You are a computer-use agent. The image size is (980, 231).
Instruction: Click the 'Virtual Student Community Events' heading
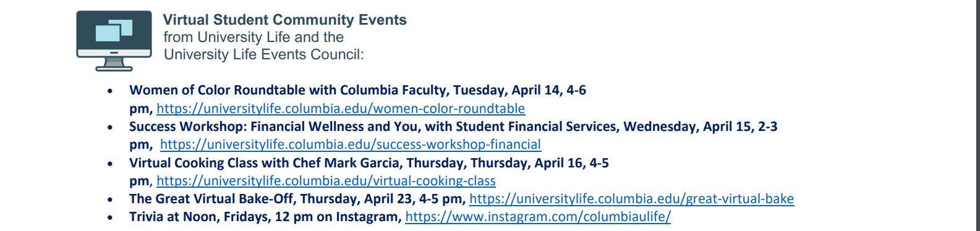tap(285, 20)
